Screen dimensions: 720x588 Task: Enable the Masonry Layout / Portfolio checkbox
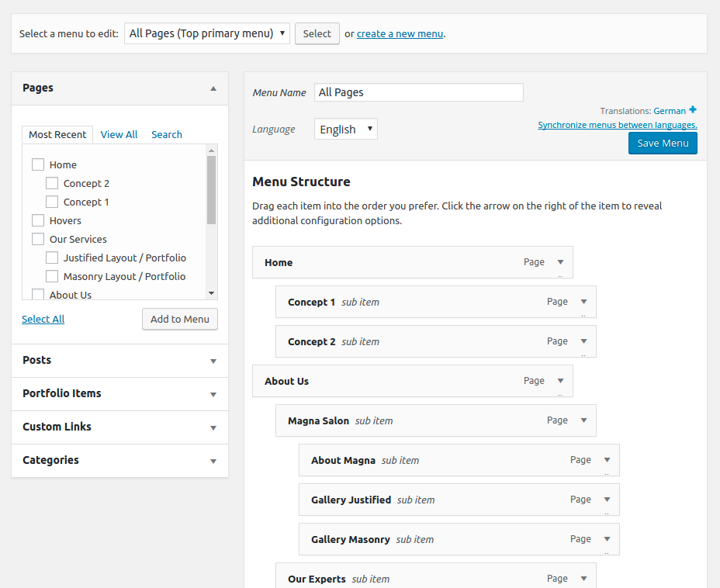52,276
